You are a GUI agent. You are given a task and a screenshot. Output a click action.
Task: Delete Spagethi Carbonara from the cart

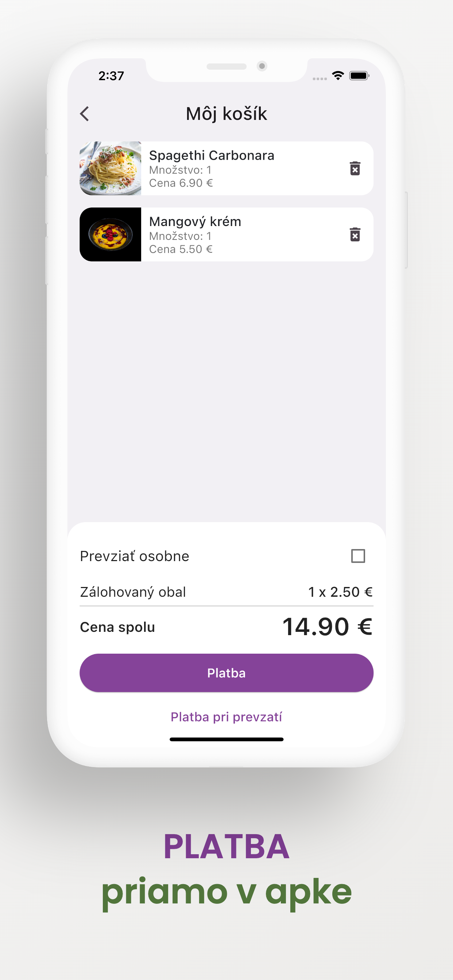[355, 168]
